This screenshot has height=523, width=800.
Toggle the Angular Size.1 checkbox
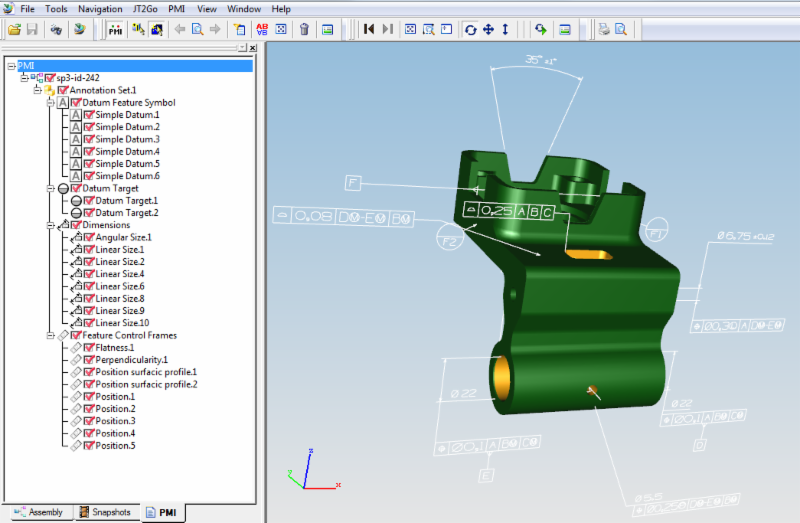point(89,237)
